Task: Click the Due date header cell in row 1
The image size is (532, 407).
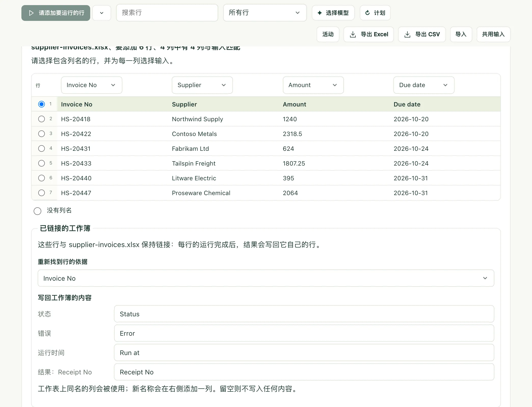Action: pos(407,104)
